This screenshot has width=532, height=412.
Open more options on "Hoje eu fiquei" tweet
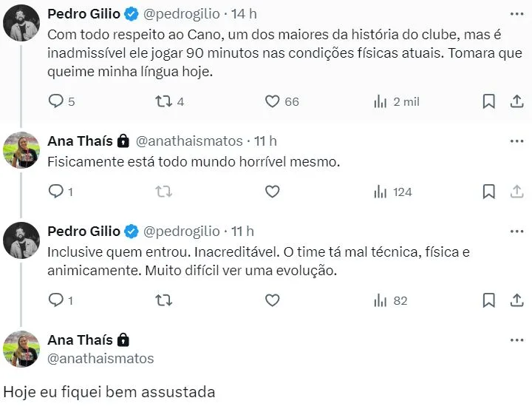click(516, 340)
